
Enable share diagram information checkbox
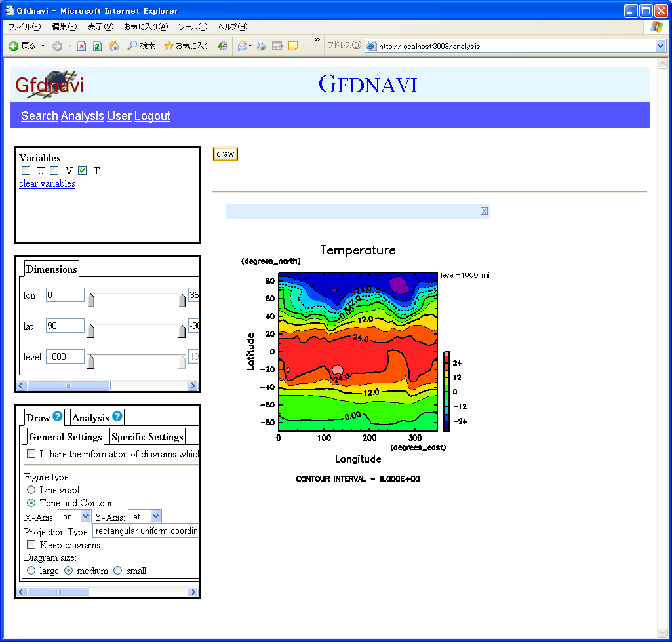pos(31,453)
